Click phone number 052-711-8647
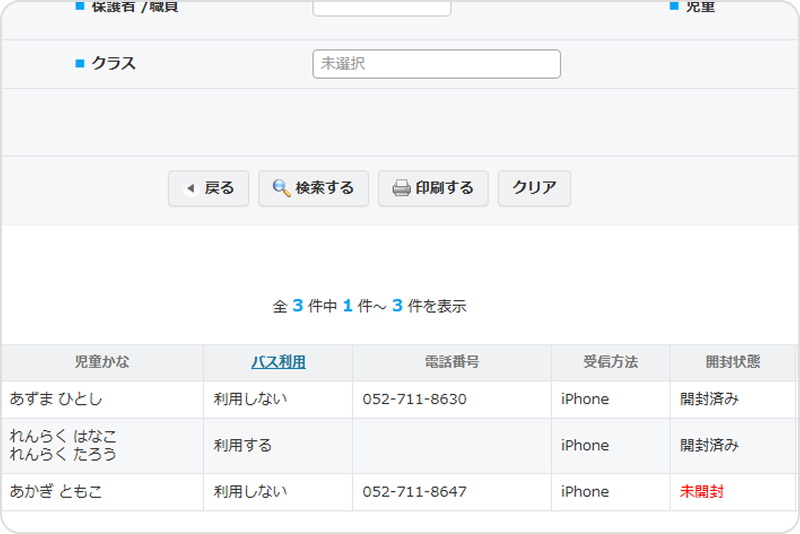The image size is (800, 534). tap(414, 492)
